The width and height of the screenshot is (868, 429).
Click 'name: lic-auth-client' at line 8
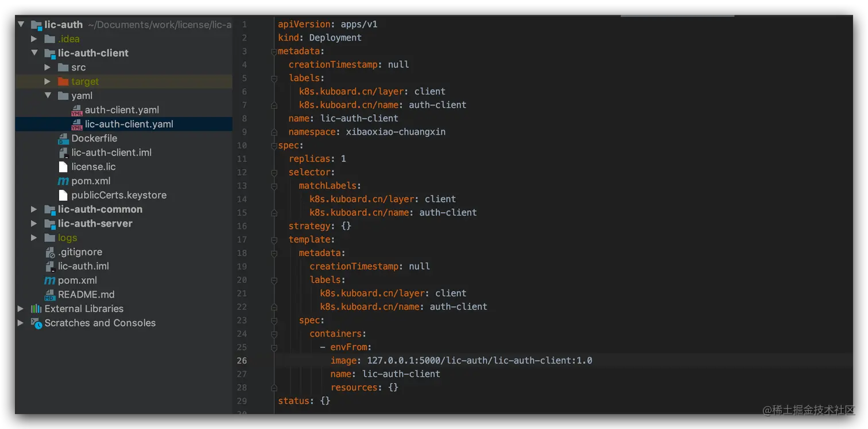(343, 118)
